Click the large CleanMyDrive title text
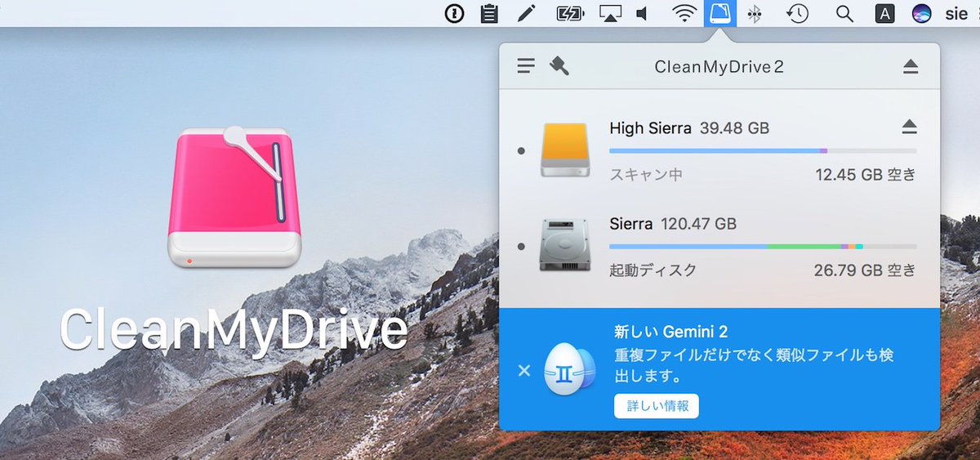Viewport: 980px width, 460px height. [x=234, y=329]
